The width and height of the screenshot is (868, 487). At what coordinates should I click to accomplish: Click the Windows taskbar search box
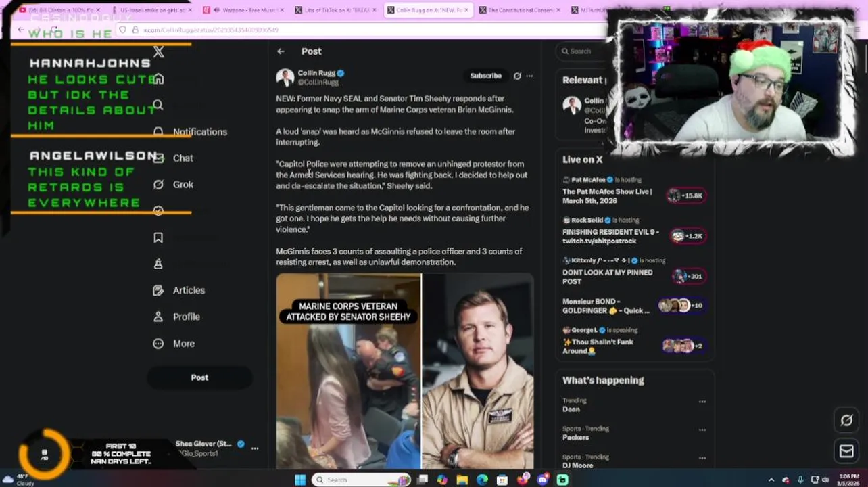click(362, 480)
